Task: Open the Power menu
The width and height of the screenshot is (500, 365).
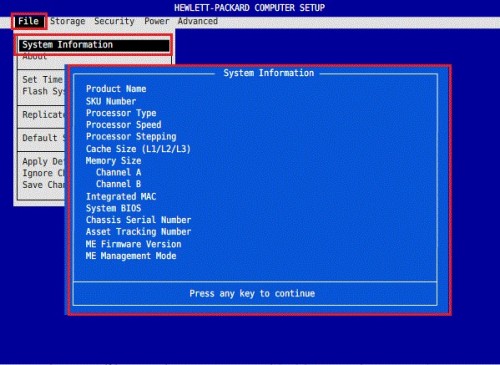Action: point(157,21)
